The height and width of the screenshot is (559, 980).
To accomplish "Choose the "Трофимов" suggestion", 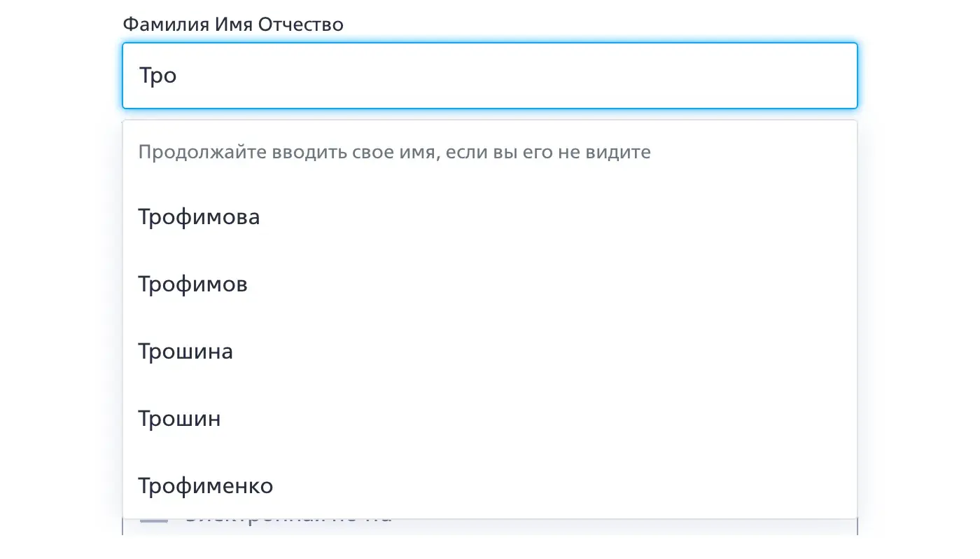I will tap(192, 284).
